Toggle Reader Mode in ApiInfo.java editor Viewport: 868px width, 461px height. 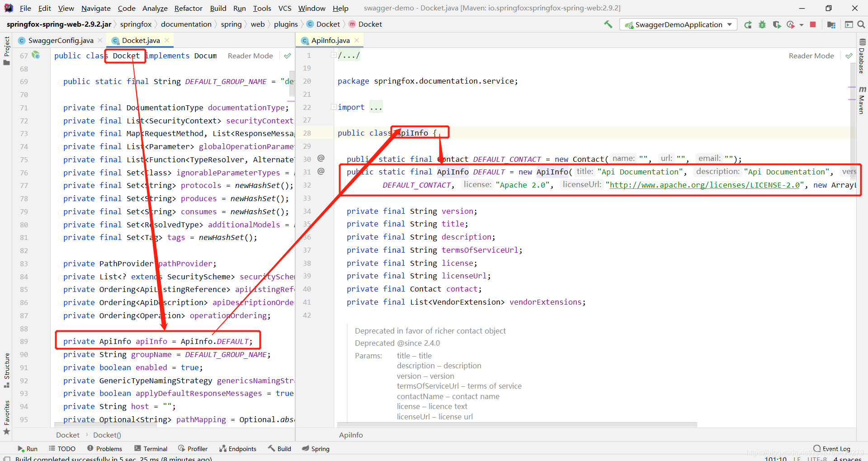pos(811,56)
